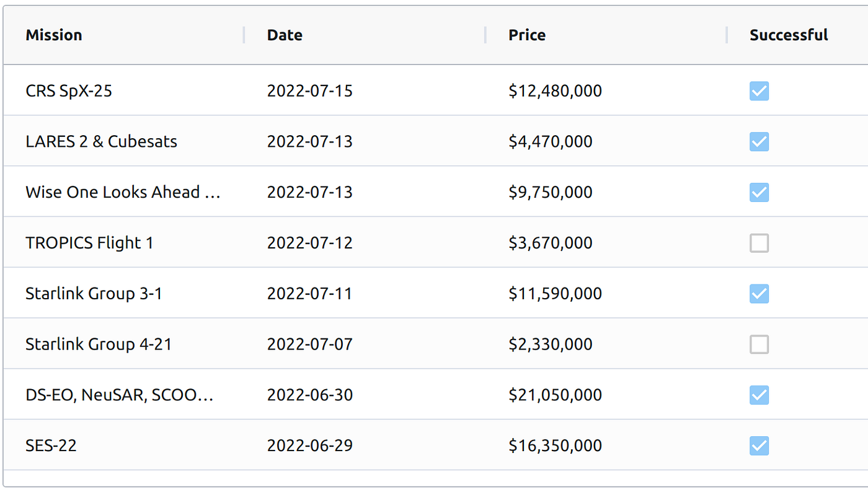
Task: Toggle Successful checkbox for SES-22
Action: 759,446
